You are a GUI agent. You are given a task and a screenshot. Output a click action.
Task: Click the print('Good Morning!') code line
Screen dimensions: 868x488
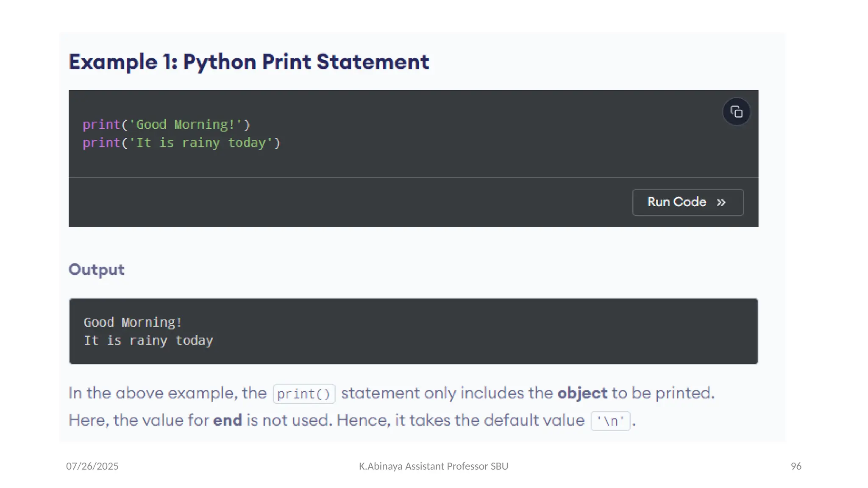[166, 125]
